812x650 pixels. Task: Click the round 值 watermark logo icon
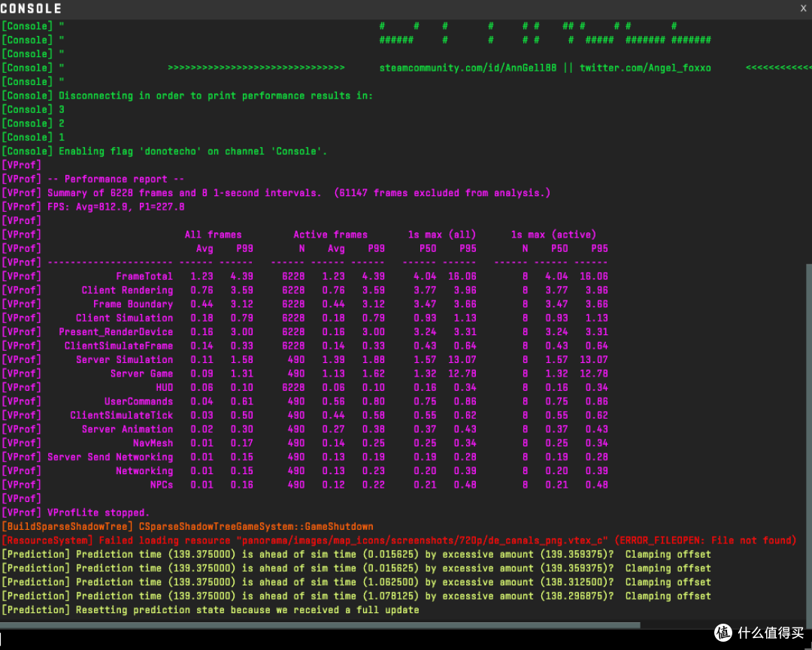[723, 633]
